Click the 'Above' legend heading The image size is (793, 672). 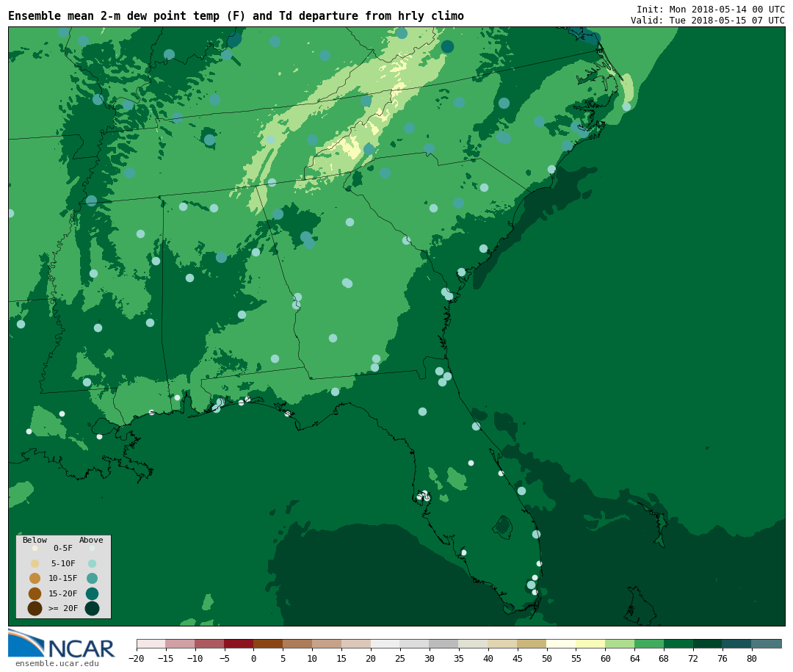click(x=91, y=540)
